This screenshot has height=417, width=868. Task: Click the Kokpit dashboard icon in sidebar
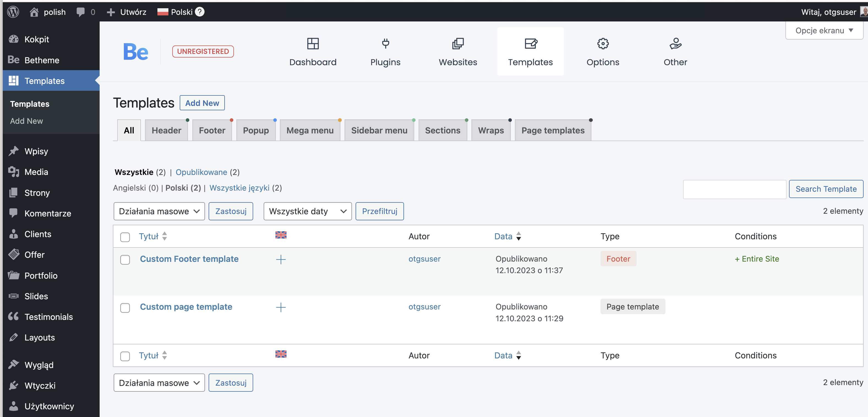pos(13,39)
